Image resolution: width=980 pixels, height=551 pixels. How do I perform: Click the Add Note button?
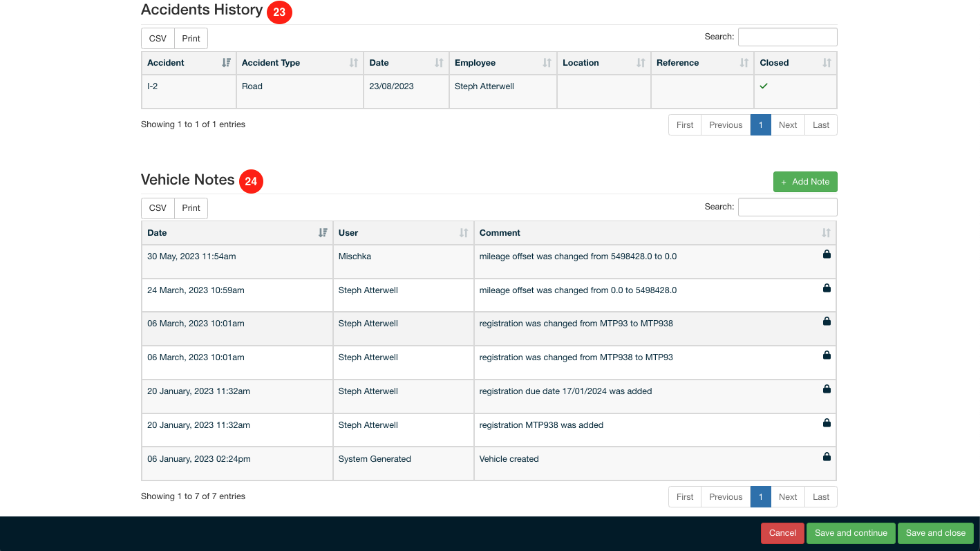tap(805, 181)
